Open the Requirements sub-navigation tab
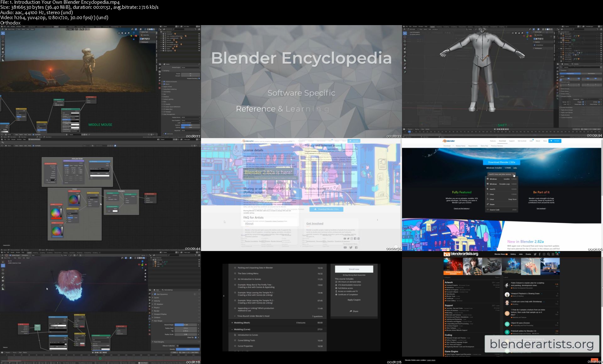The height and width of the screenshot is (364, 603). (473, 146)
